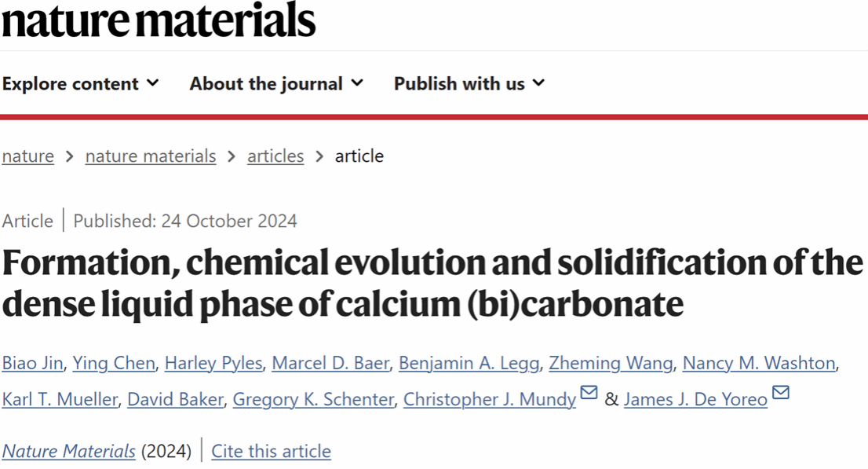Open author Marcel D. Baer link
This screenshot has width=868, height=469.
pyautogui.click(x=330, y=363)
